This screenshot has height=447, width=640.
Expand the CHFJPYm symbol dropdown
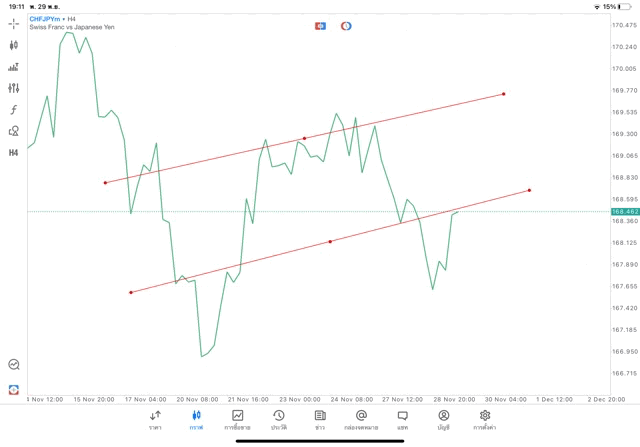tap(47, 18)
